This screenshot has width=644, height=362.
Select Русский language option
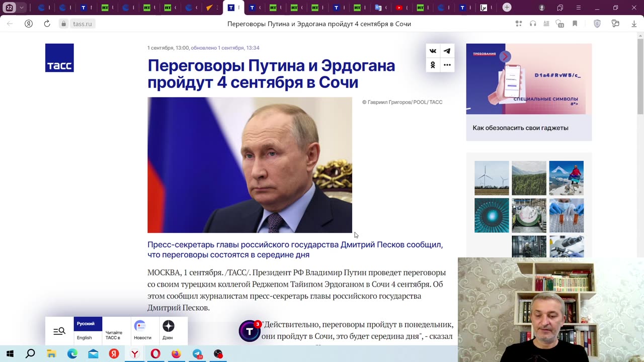(x=88, y=324)
